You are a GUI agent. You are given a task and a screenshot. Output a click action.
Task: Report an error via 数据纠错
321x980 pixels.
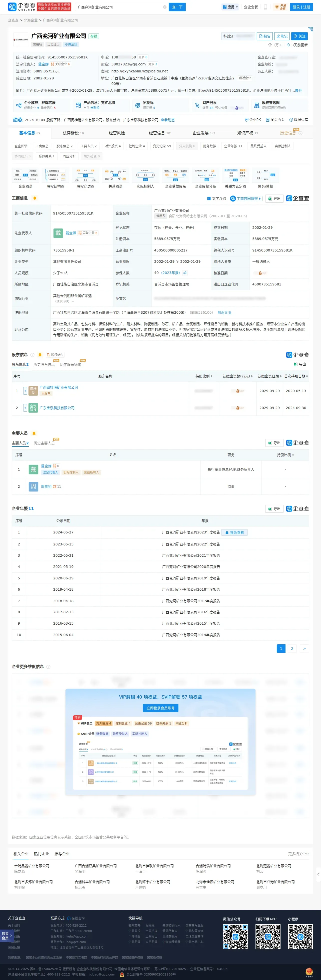[298, 120]
